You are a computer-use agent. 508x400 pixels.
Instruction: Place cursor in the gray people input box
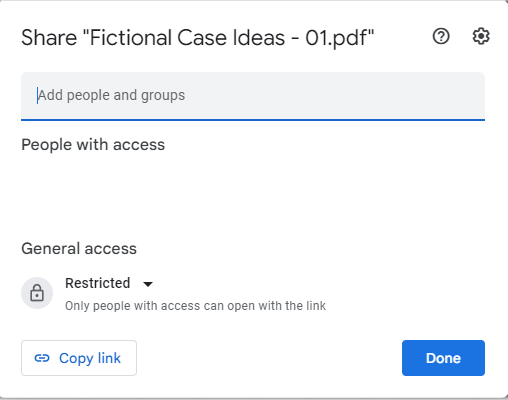point(253,96)
